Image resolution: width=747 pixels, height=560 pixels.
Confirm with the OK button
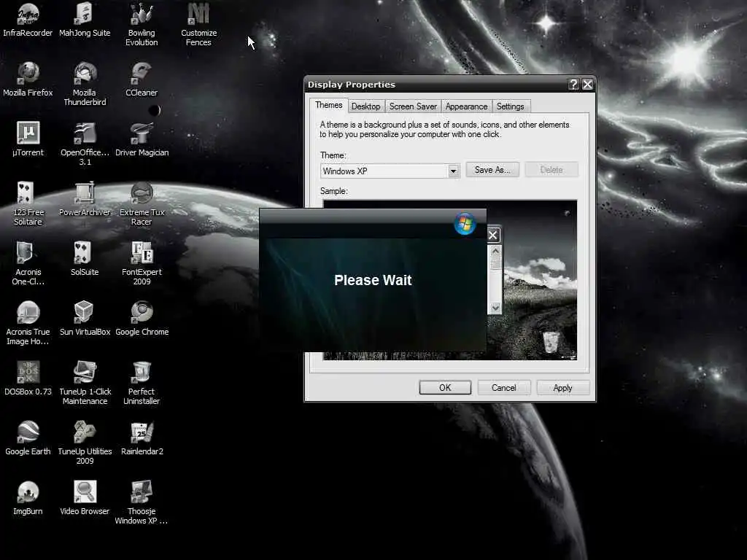[x=445, y=388]
